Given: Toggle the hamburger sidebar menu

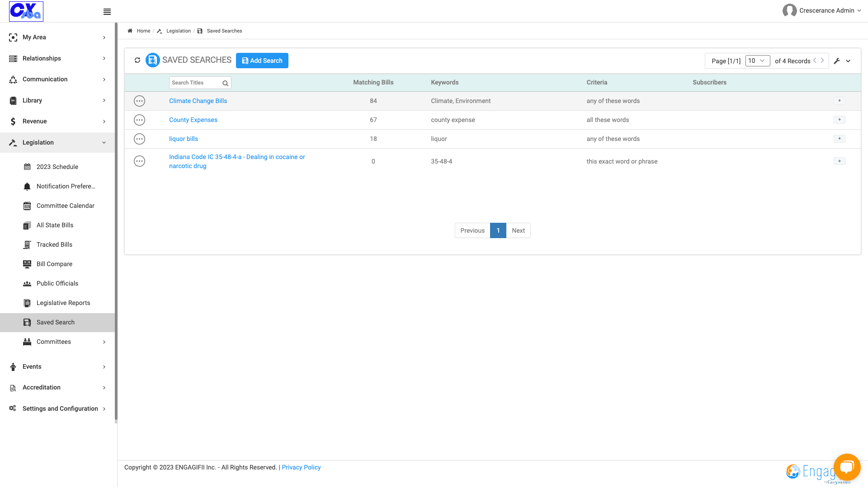Looking at the screenshot, I should click(107, 12).
